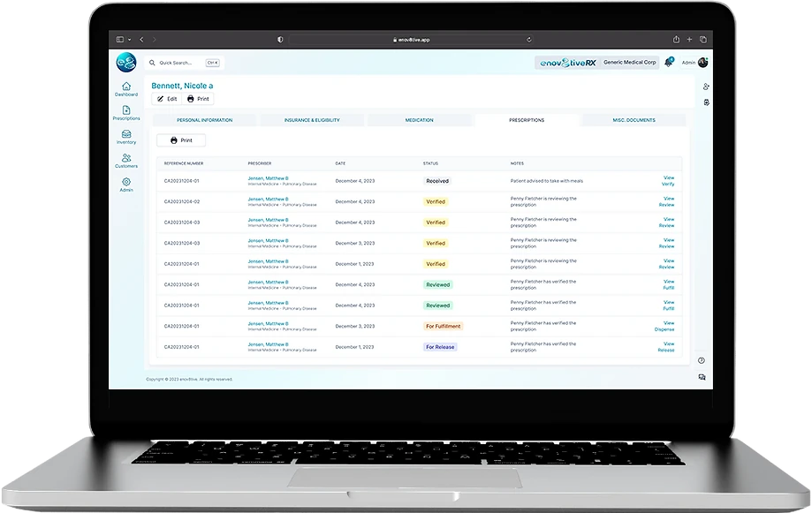Click the enov8tive round logo
The height and width of the screenshot is (513, 812).
[x=125, y=63]
